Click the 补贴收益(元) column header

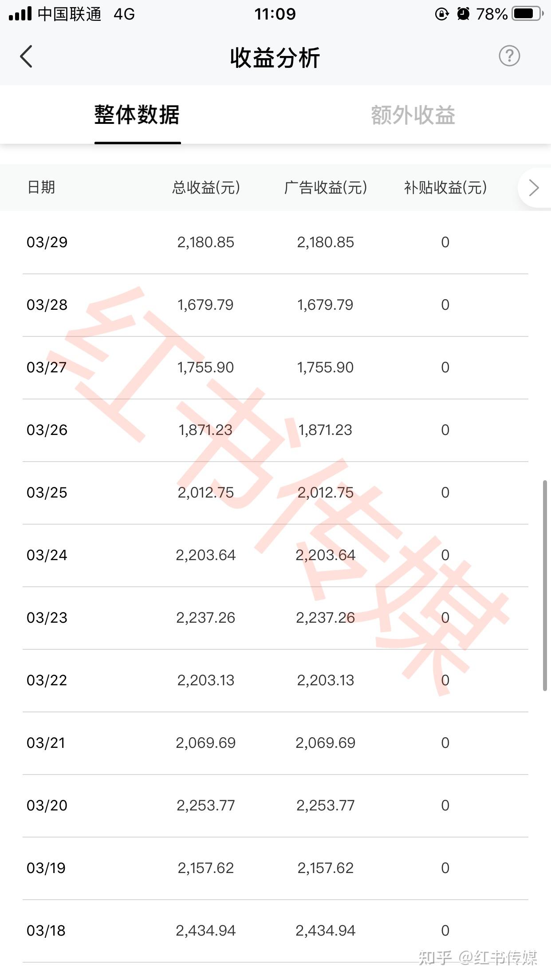445,187
